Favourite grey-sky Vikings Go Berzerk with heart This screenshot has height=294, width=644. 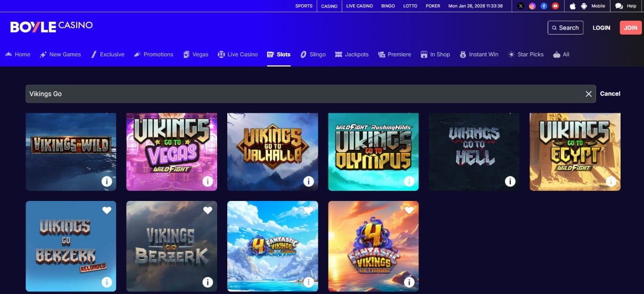pos(208,211)
